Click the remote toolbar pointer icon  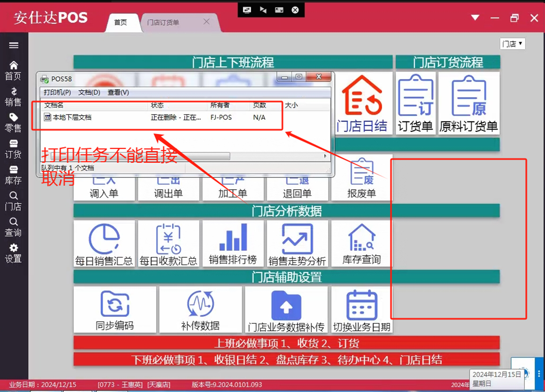pos(263,10)
